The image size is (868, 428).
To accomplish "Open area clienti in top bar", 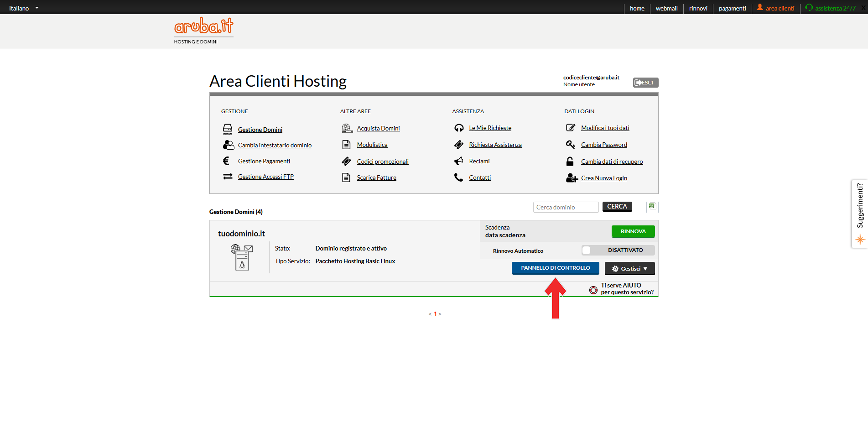I will 780,8.
